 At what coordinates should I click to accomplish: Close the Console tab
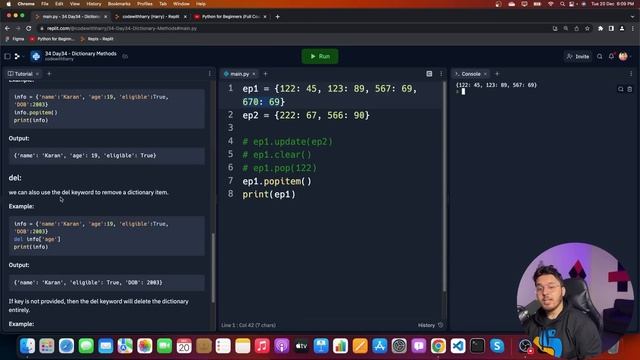tap(485, 74)
